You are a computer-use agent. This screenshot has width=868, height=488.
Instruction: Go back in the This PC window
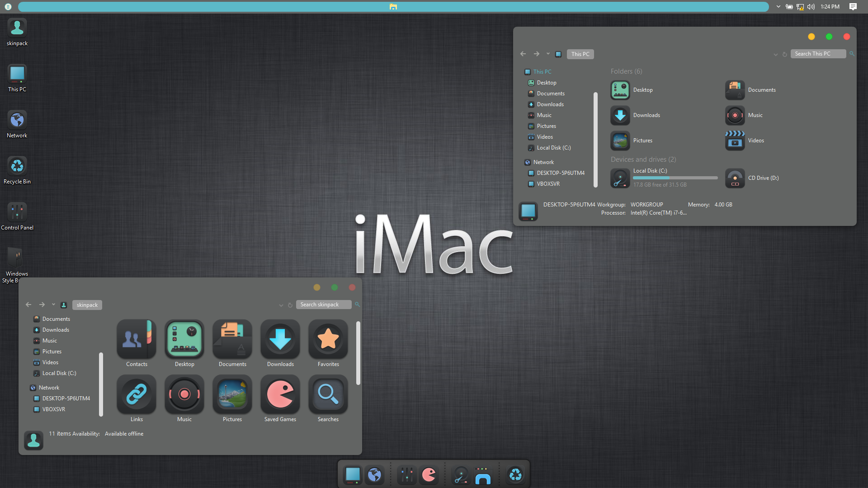[x=523, y=54]
